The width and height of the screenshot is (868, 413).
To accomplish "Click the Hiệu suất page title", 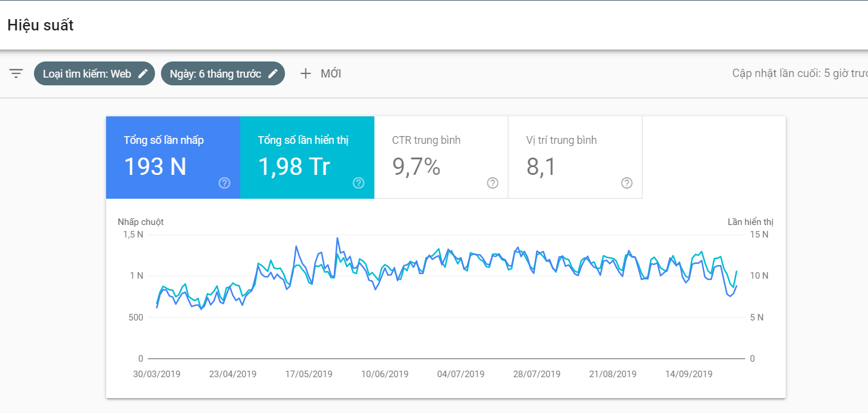I will coord(41,25).
